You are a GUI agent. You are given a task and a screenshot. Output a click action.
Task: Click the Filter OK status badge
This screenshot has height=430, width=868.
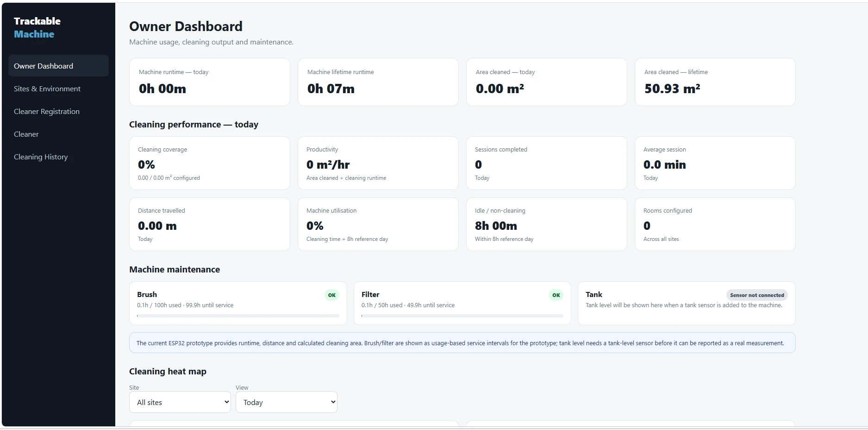pyautogui.click(x=556, y=295)
